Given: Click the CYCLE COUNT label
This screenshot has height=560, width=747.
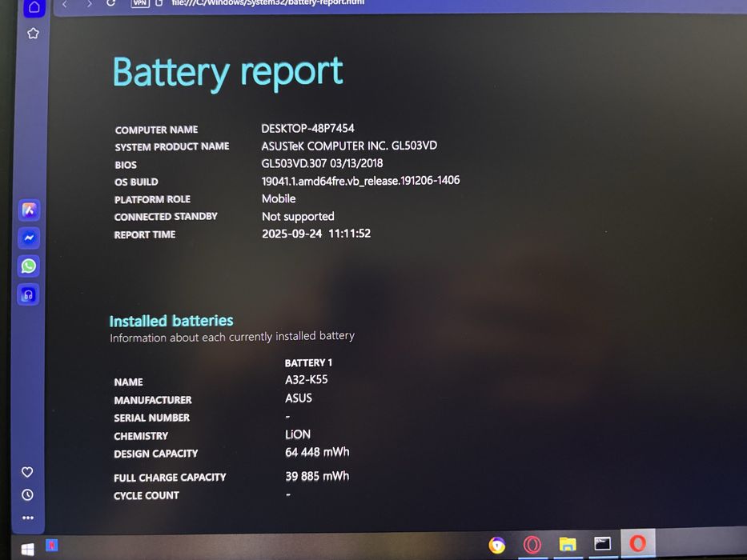Looking at the screenshot, I should click(x=147, y=496).
